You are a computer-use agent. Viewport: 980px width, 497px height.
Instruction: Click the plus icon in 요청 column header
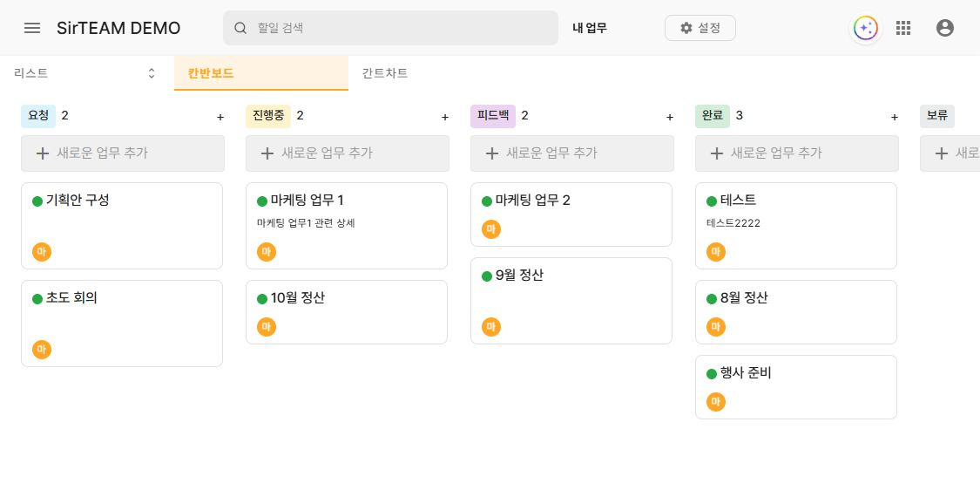click(x=220, y=117)
